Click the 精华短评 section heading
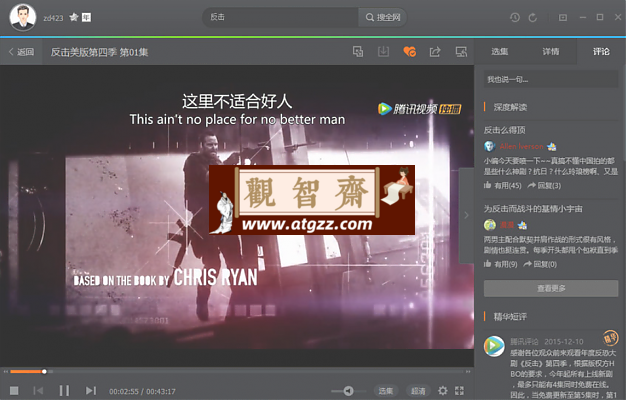The image size is (626, 400). [x=510, y=317]
